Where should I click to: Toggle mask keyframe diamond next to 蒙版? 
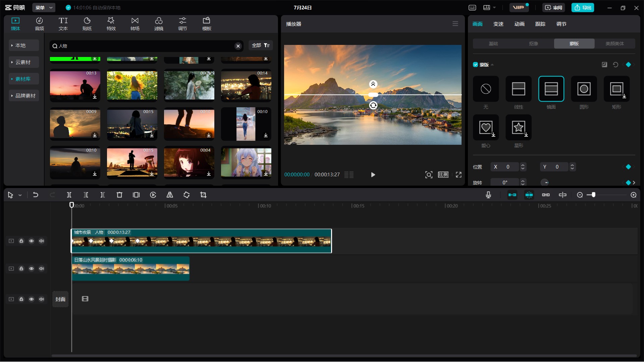[x=628, y=65]
